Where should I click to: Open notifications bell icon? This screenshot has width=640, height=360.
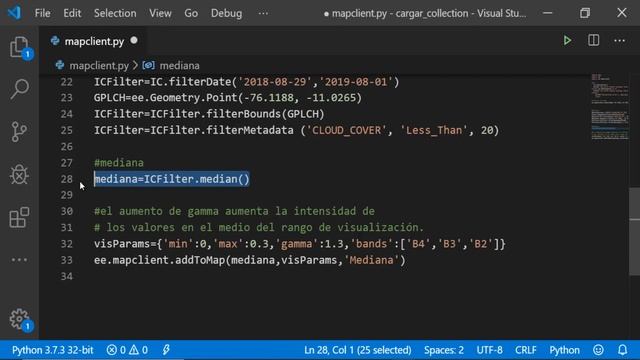coord(622,350)
